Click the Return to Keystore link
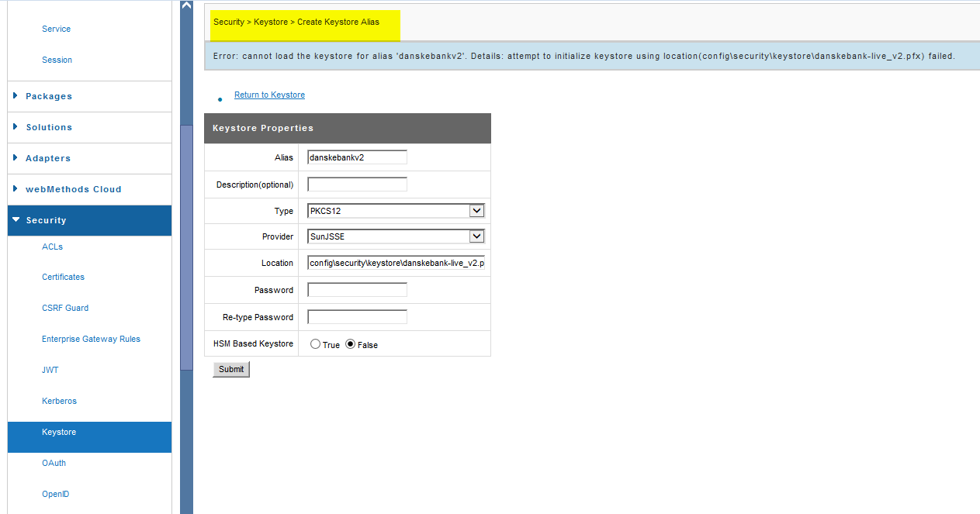The width and height of the screenshot is (980, 514). pyautogui.click(x=269, y=94)
